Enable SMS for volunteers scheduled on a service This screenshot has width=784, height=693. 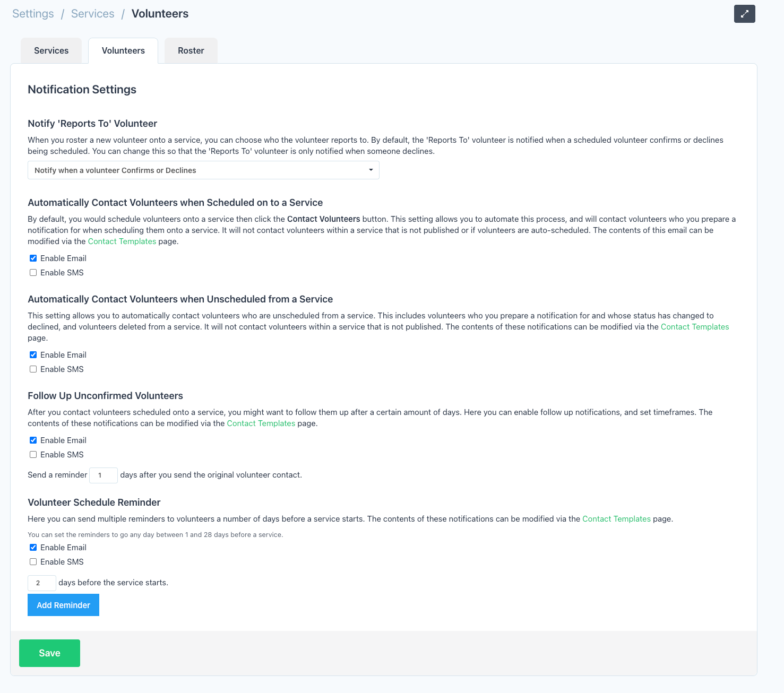33,273
